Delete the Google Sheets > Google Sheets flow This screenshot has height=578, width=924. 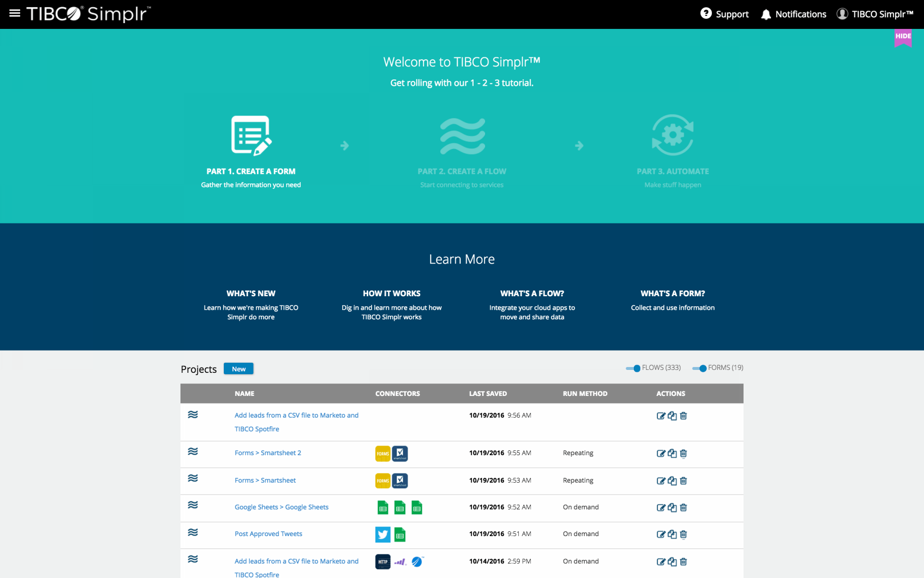click(683, 507)
